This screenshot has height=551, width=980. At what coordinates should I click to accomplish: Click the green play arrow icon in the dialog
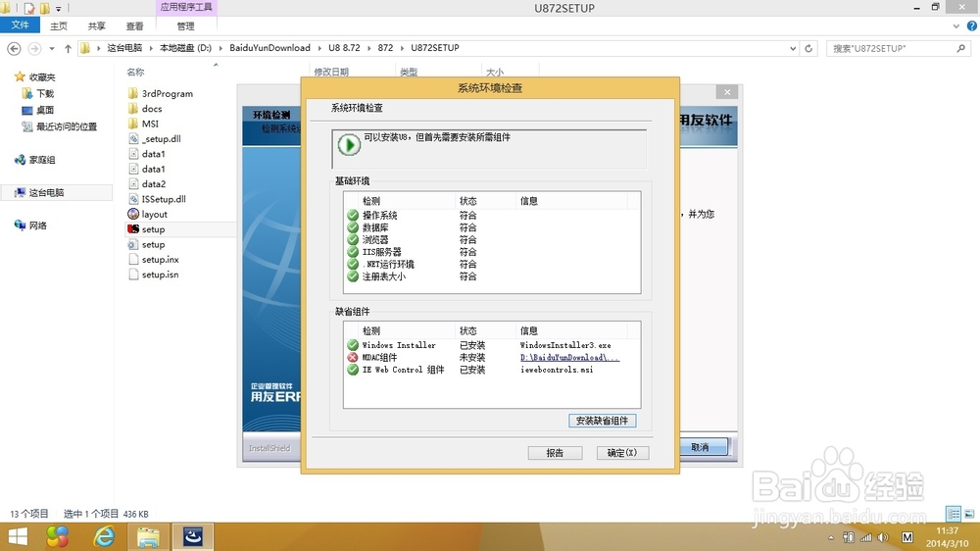coord(349,145)
